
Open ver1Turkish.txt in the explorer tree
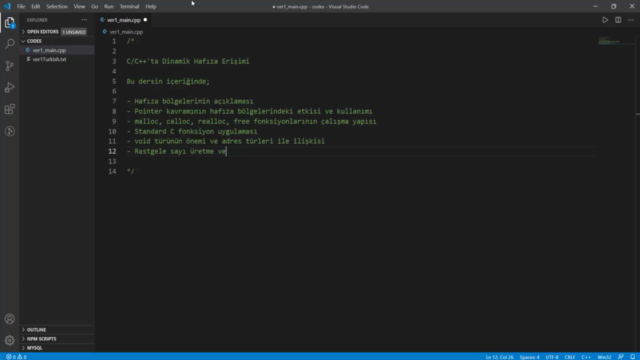point(57,59)
